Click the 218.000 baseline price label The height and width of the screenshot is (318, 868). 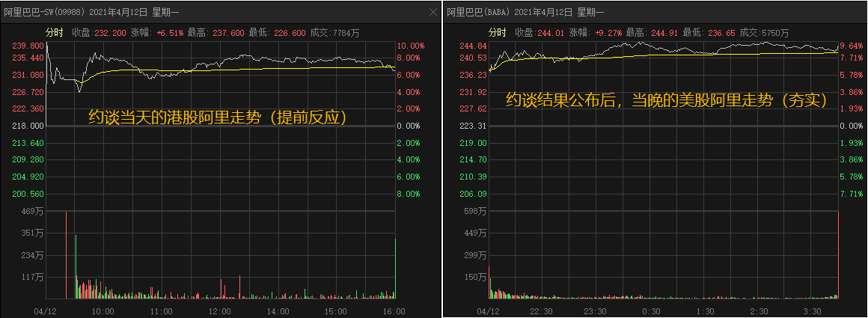pyautogui.click(x=28, y=126)
